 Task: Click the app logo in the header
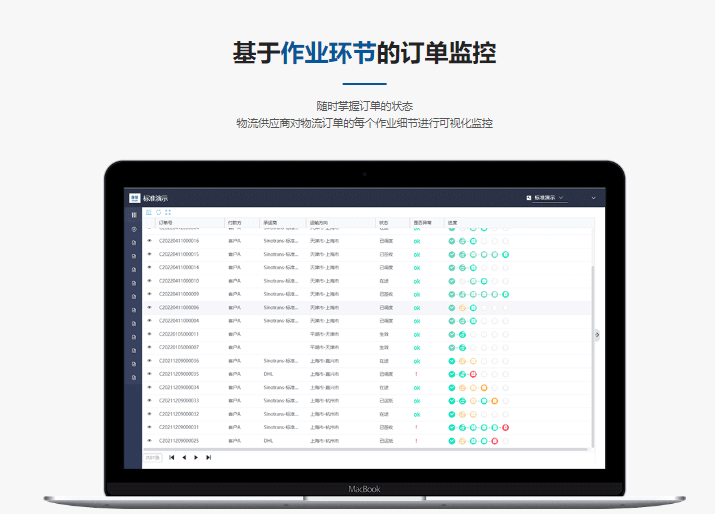click(134, 198)
